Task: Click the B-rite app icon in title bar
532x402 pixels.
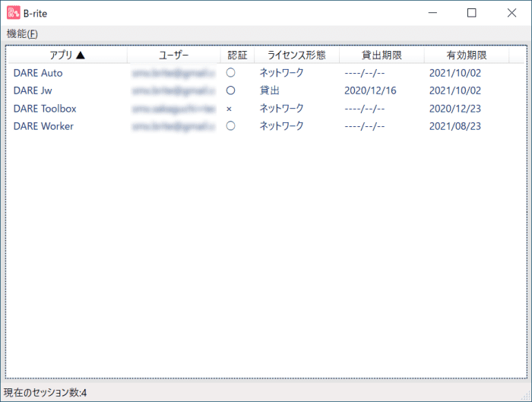Action: pos(14,13)
